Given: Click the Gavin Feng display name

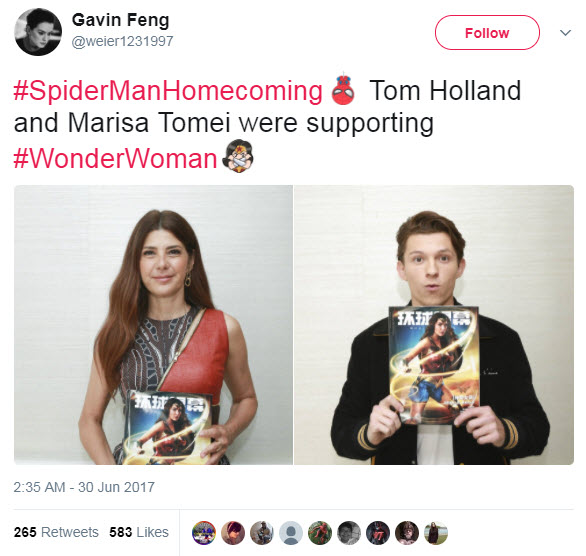Looking at the screenshot, I should (120, 20).
